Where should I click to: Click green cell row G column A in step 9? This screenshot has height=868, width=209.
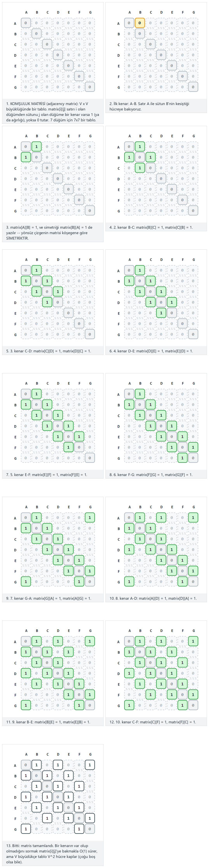(x=26, y=582)
